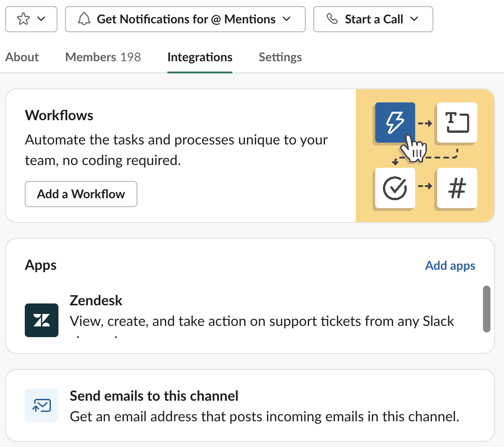The height and width of the screenshot is (447, 504).
Task: Click the hash symbol tile in illustration
Action: tap(456, 188)
